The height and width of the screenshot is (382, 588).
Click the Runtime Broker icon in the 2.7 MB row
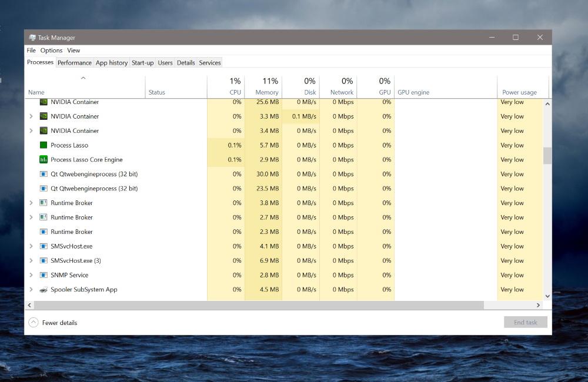pos(44,217)
